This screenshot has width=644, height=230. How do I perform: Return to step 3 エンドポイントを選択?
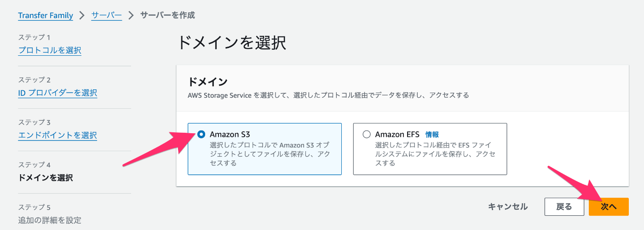click(x=57, y=135)
